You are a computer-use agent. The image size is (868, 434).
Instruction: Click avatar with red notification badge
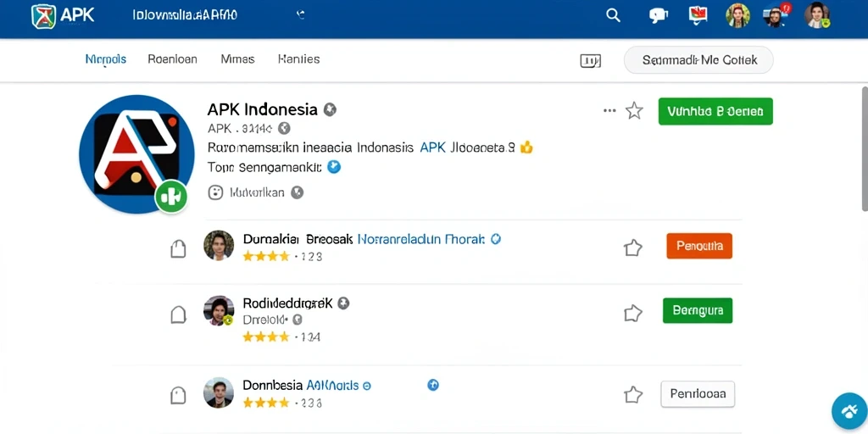[x=776, y=15]
